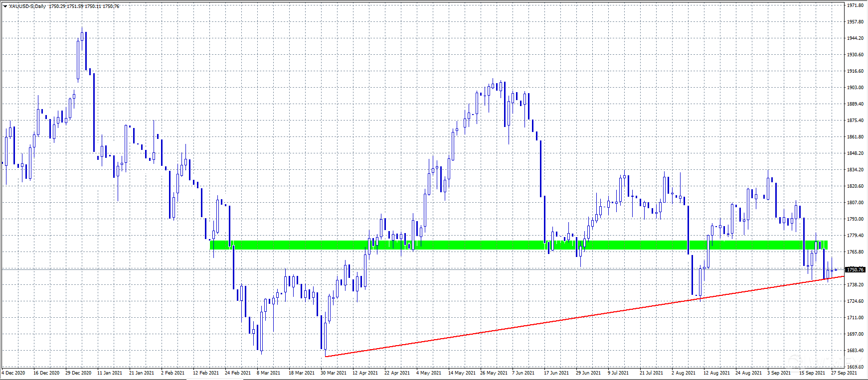Click the 1971.80 price scale label
This screenshot has height=380, width=868.
point(856,5)
